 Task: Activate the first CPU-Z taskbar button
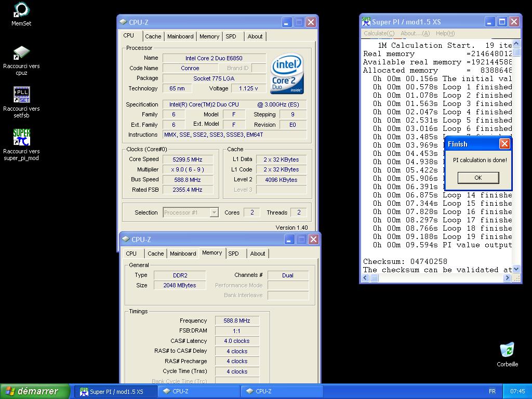[198, 392]
